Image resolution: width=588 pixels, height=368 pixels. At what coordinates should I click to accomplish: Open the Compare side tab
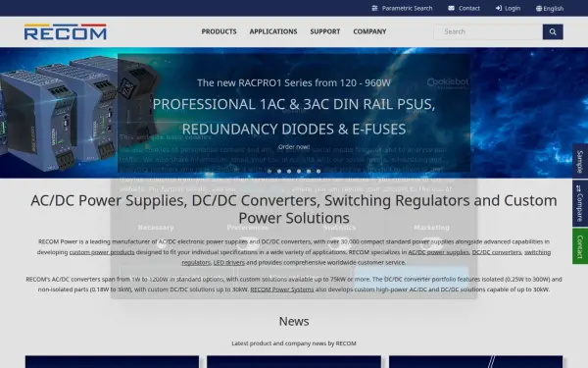pyautogui.click(x=580, y=203)
